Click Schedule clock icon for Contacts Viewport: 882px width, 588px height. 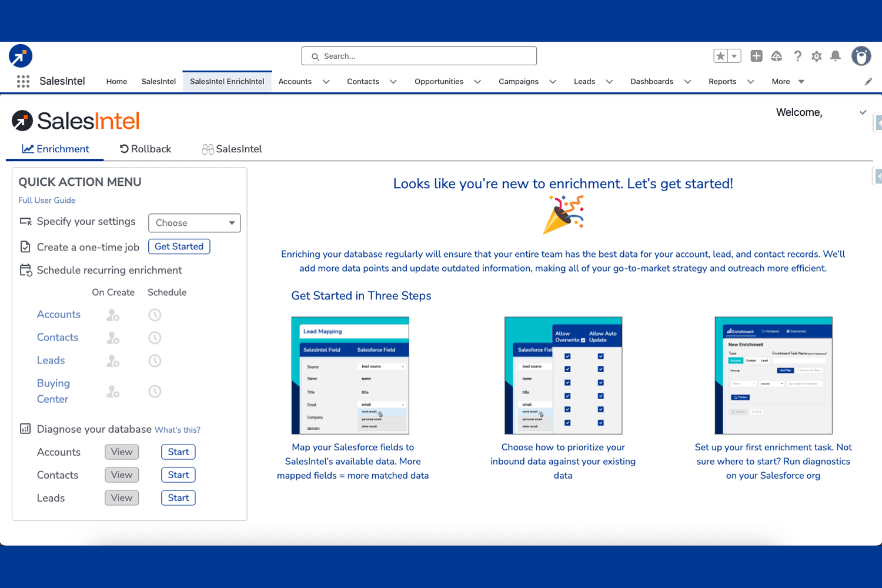coord(155,338)
